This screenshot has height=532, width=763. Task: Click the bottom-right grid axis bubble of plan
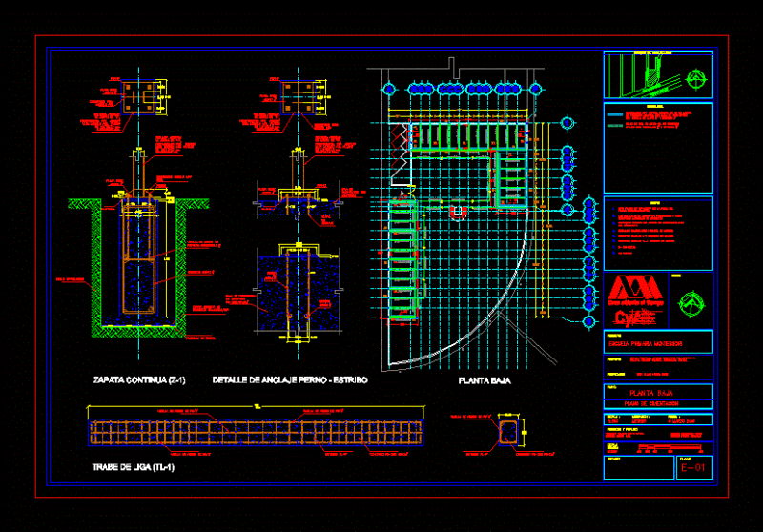click(589, 321)
